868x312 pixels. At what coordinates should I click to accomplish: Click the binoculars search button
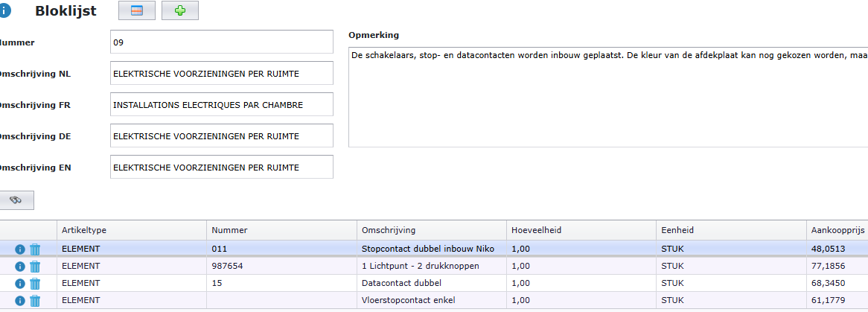16,200
